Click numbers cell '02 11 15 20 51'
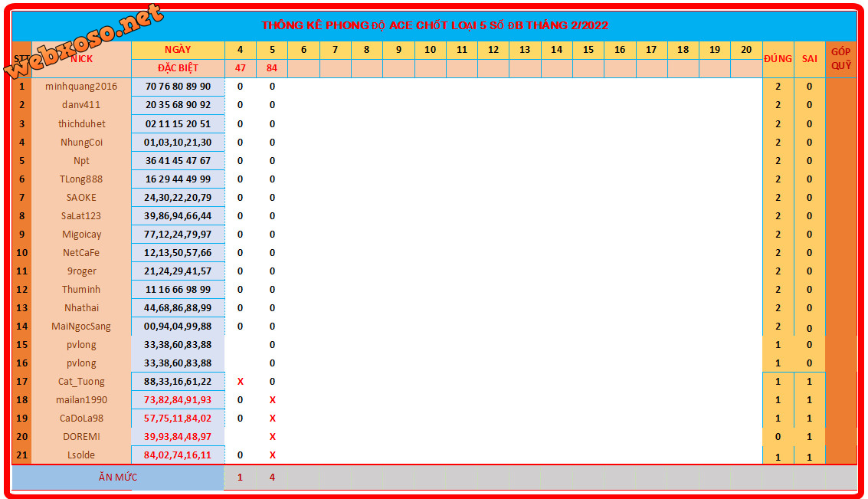 pos(178,123)
